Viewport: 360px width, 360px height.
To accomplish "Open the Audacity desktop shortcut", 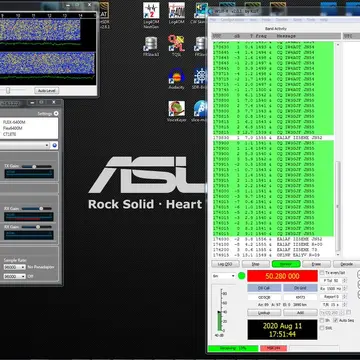I will pos(176,79).
